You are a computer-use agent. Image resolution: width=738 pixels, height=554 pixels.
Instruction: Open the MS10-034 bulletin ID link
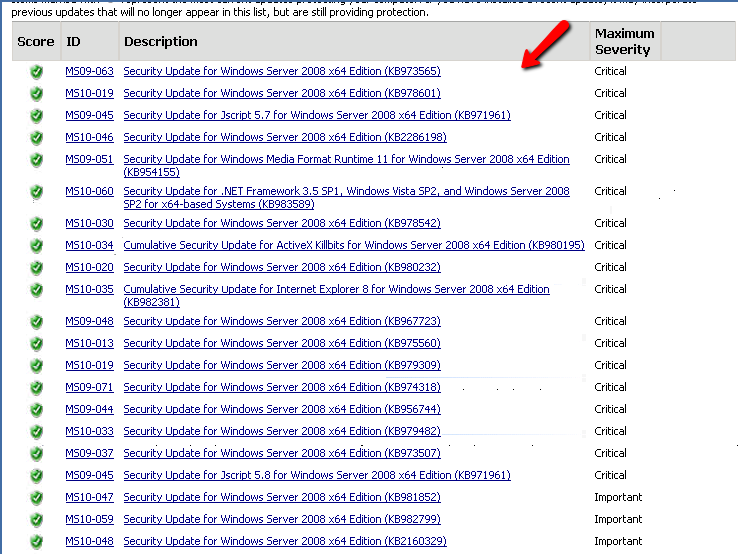(x=89, y=245)
